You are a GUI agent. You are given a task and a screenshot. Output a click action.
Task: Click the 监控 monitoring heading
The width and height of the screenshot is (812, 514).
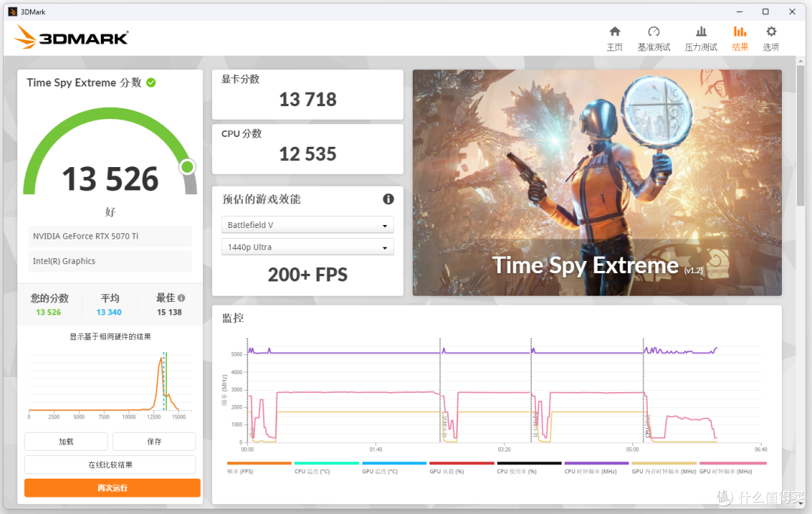pos(232,318)
